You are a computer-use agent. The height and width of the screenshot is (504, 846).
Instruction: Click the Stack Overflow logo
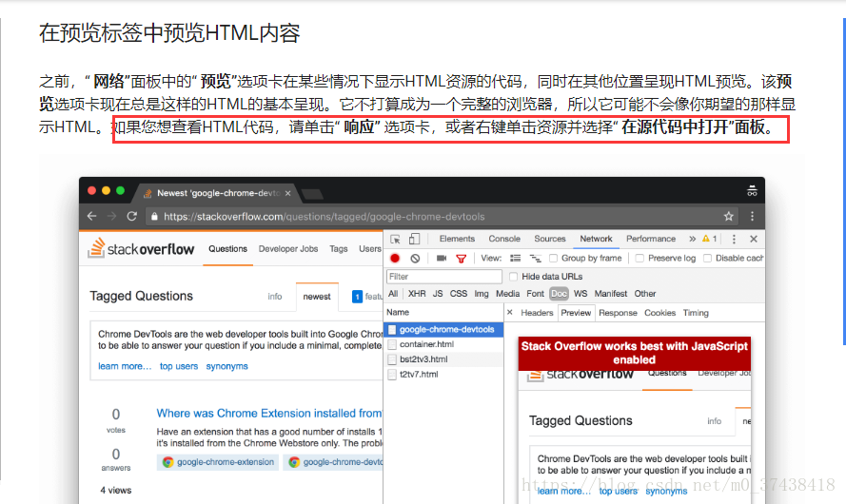[x=142, y=248]
